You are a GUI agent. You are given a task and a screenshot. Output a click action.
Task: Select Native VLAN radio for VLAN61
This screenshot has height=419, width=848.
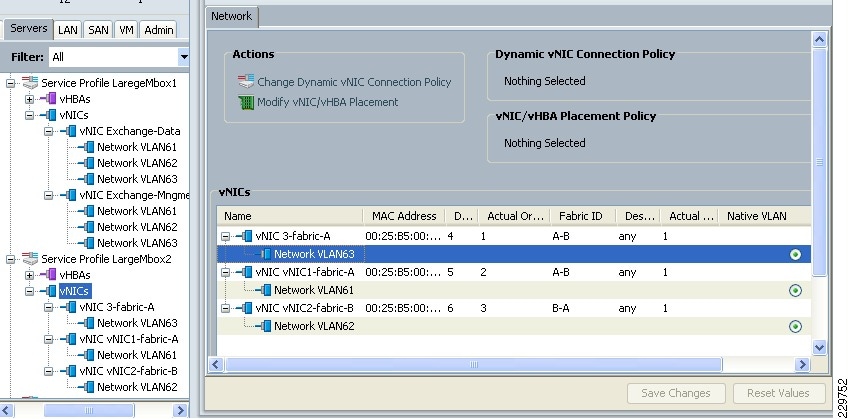click(795, 291)
